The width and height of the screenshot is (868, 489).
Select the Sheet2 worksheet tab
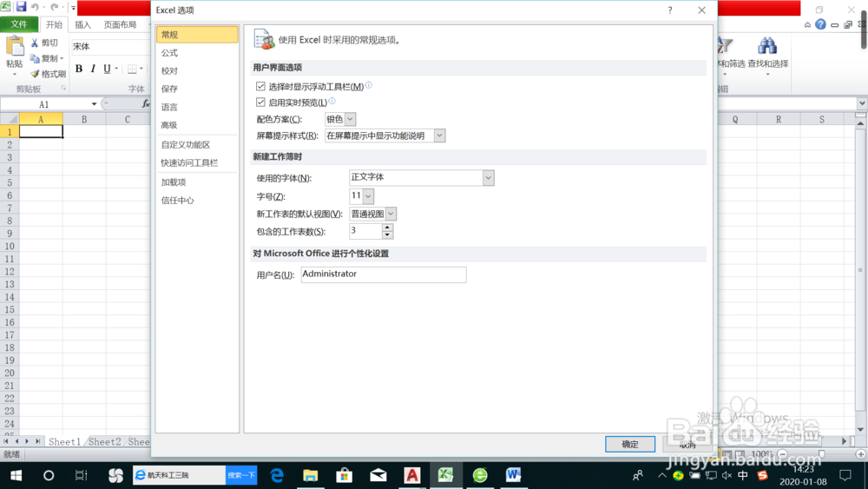tap(105, 441)
